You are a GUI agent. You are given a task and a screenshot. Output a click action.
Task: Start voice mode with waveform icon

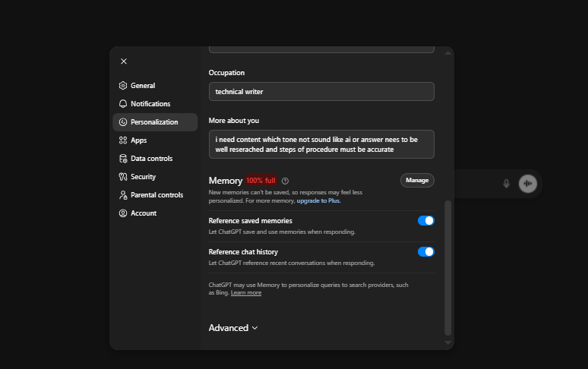[x=528, y=183]
